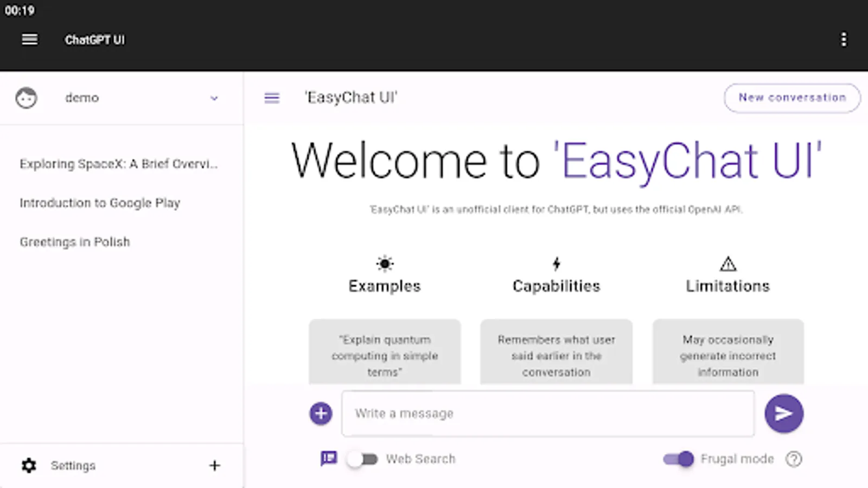Viewport: 868px width, 488px height.
Task: Click the demo username label
Action: coord(82,98)
